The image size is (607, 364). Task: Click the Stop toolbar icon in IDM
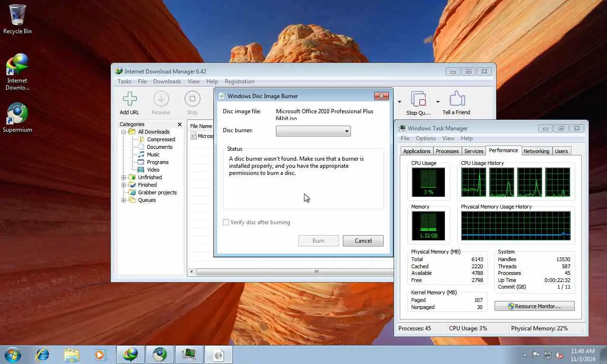(x=192, y=99)
